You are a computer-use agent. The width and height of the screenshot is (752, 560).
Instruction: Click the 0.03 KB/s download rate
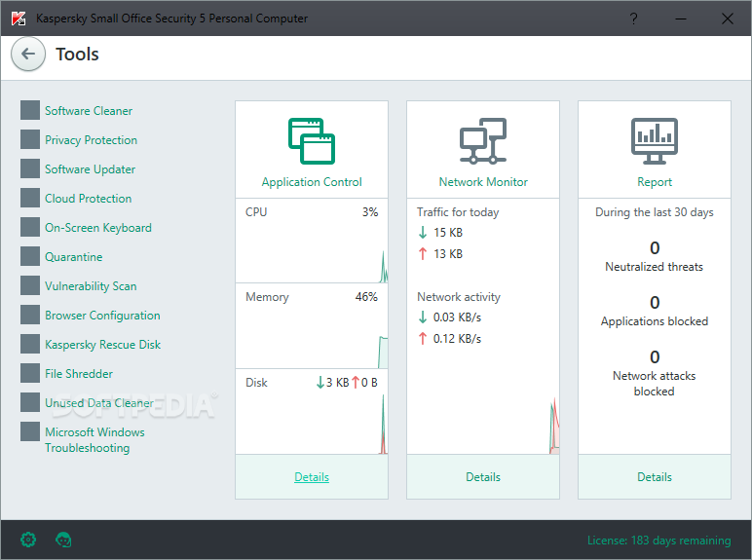(x=457, y=317)
